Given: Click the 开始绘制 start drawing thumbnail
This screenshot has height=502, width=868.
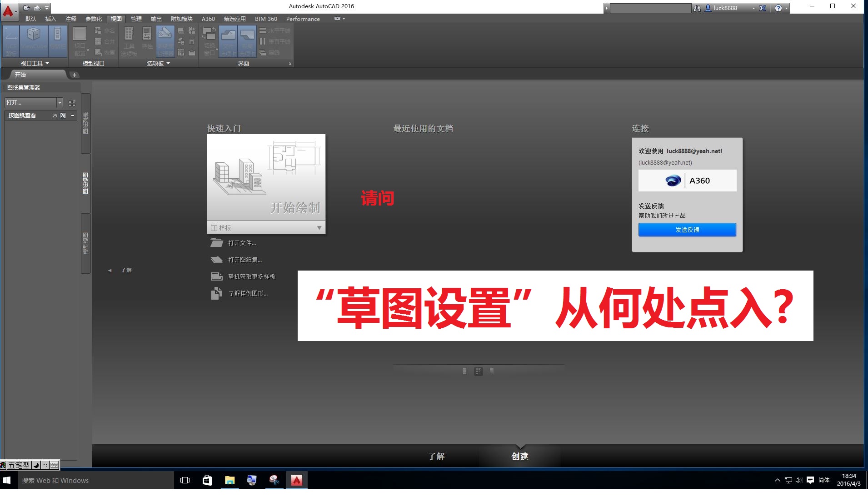Looking at the screenshot, I should coord(266,177).
